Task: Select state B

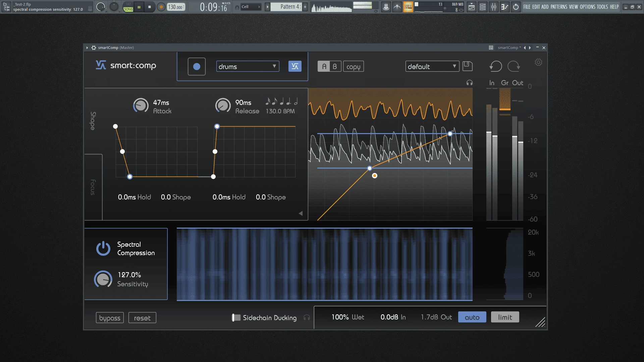Action: [335, 66]
